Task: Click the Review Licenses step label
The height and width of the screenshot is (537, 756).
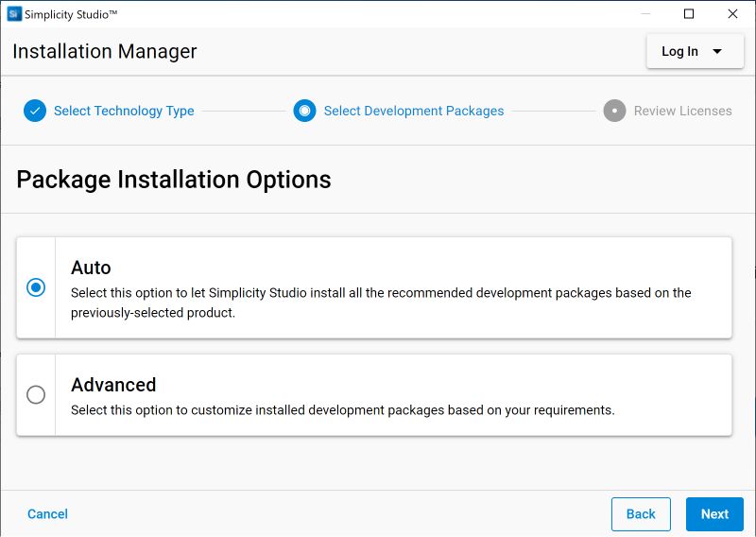Action: point(682,111)
